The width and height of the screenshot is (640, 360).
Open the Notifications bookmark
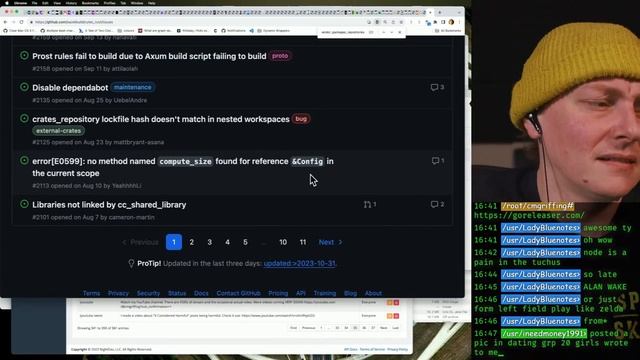233,31
